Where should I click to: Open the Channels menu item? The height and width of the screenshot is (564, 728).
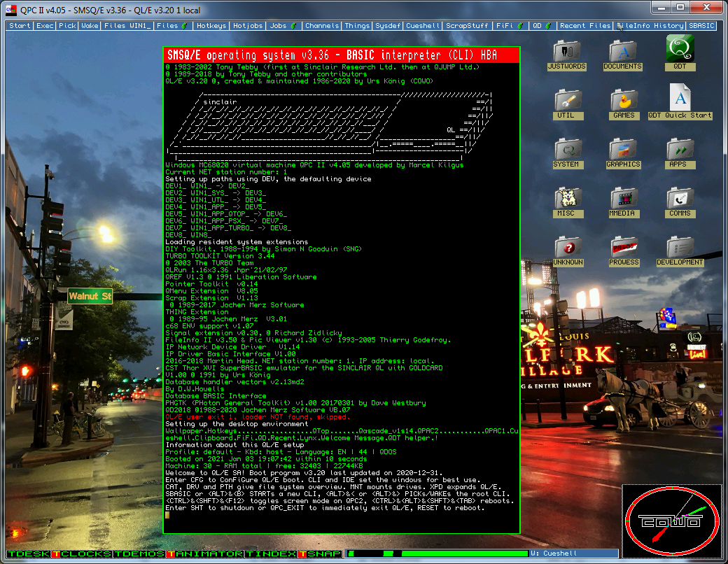click(x=322, y=26)
